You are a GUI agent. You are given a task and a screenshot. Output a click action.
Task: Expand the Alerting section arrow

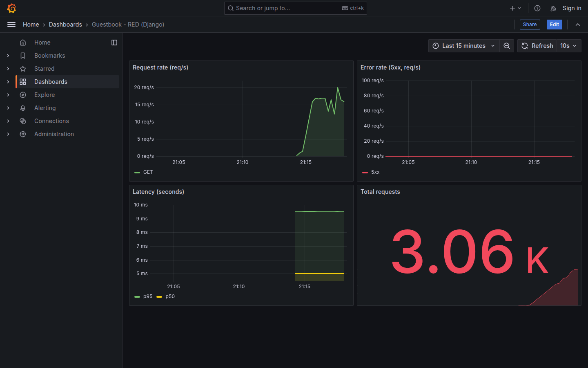pos(8,108)
